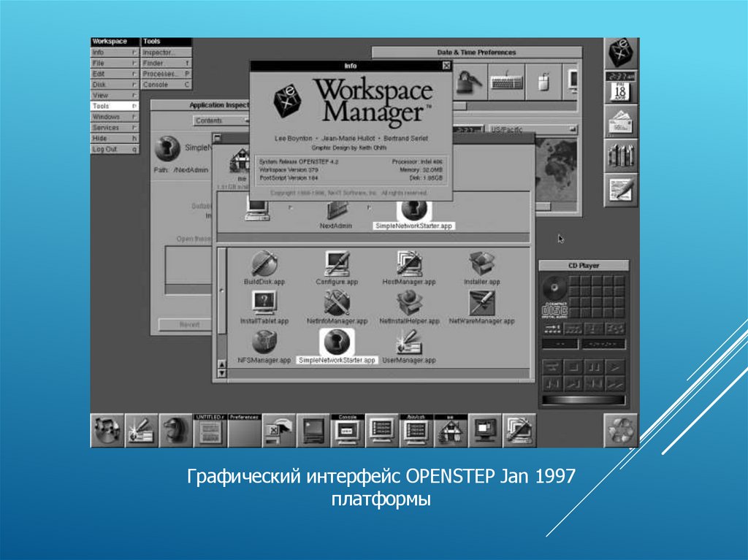Select the NetWareManager.app icon
This screenshot has width=748, height=560.
[x=482, y=302]
